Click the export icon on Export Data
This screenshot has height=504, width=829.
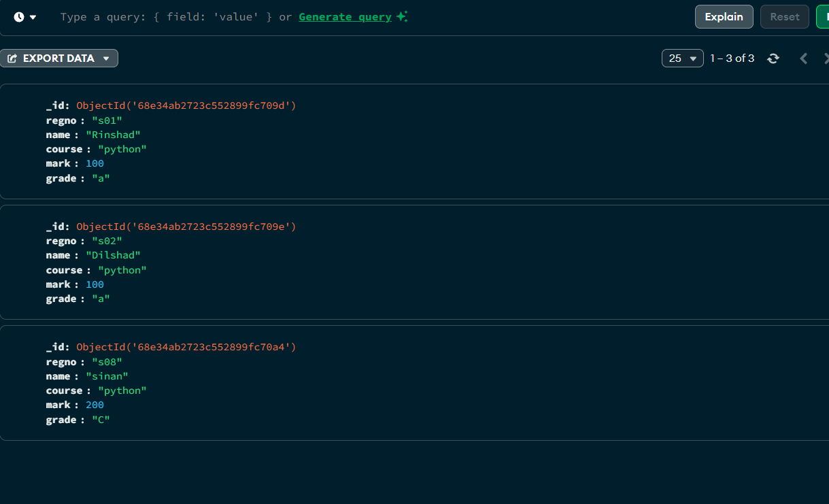tap(12, 58)
